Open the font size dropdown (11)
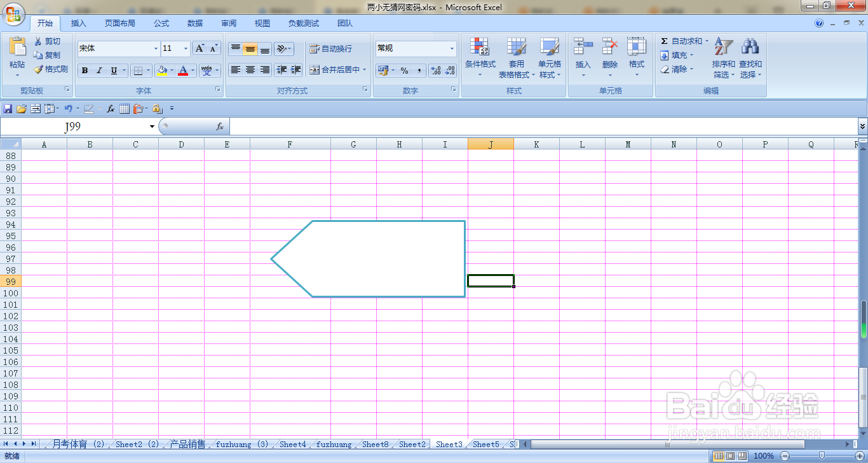Viewport: 868px width, 463px height. pos(186,48)
